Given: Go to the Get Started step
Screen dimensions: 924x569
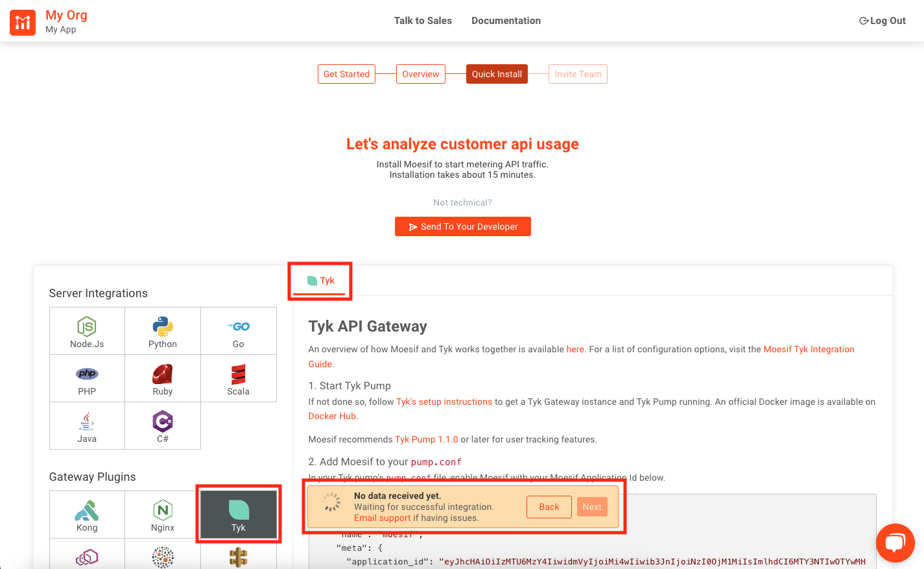Looking at the screenshot, I should [346, 74].
